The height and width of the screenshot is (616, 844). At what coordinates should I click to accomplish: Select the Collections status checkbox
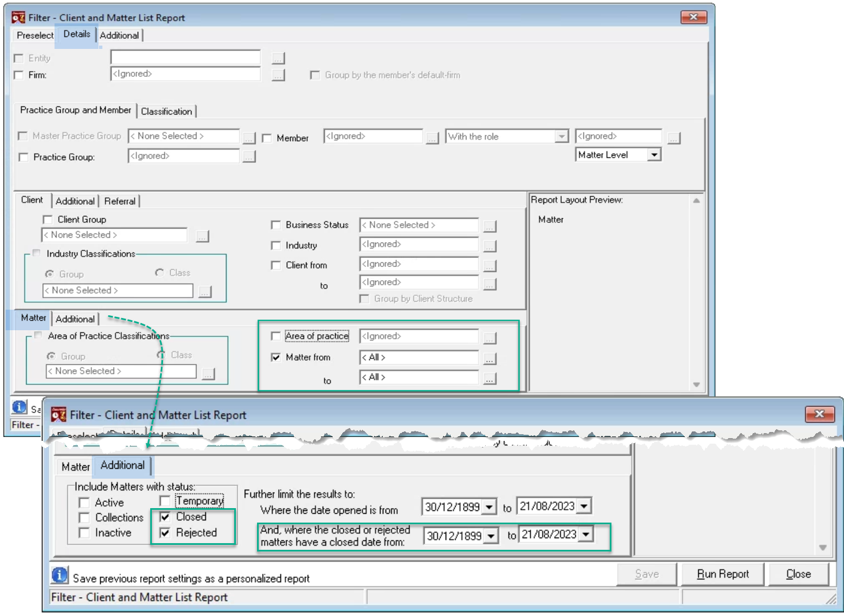click(84, 518)
